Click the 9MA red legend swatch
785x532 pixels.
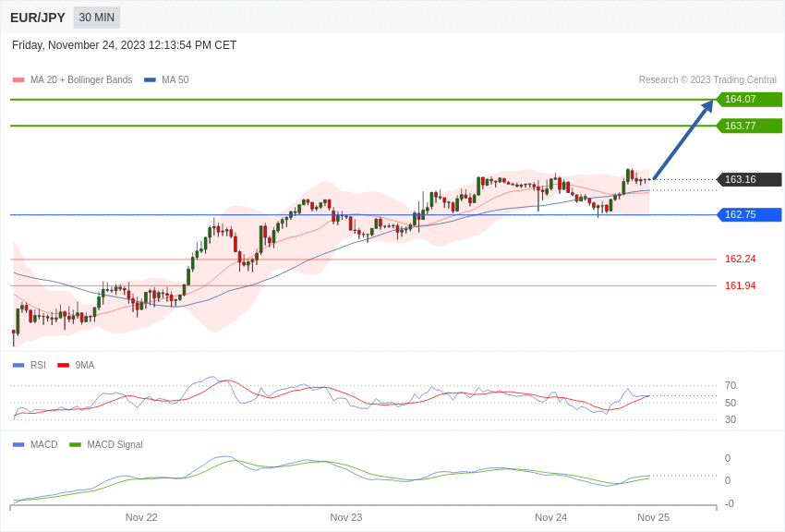point(63,366)
